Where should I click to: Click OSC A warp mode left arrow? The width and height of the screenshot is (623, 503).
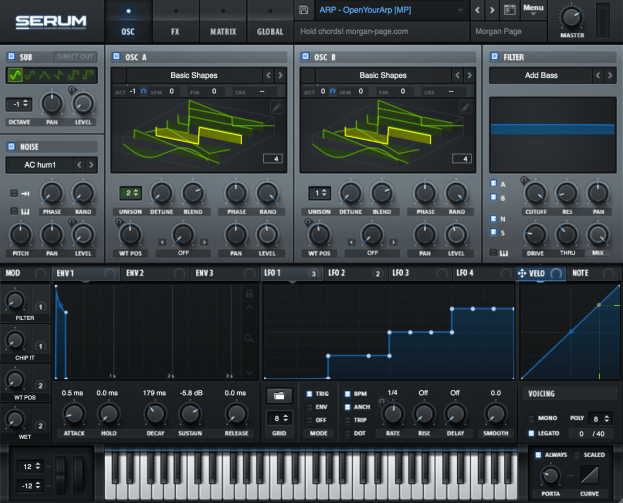click(162, 242)
